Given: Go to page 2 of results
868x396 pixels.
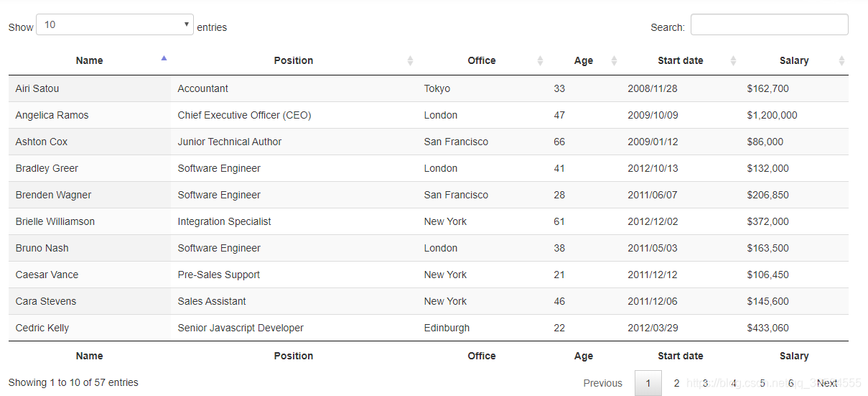Looking at the screenshot, I should 676,383.
